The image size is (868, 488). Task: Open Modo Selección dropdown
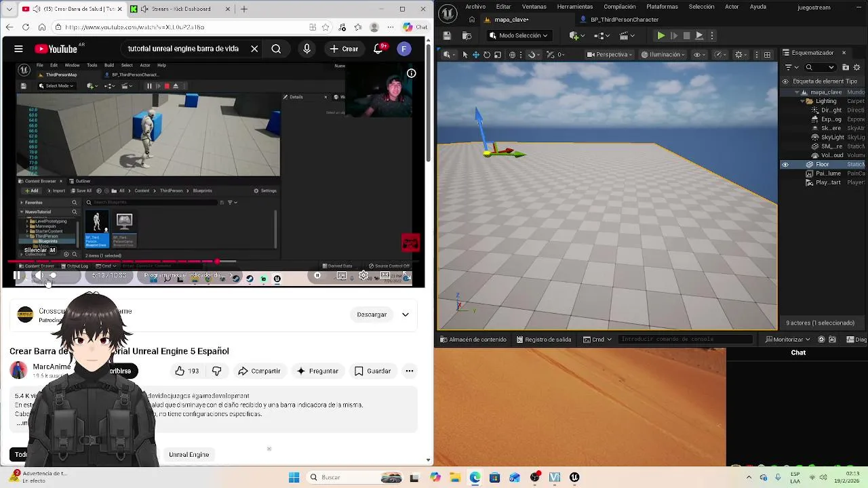point(517,35)
